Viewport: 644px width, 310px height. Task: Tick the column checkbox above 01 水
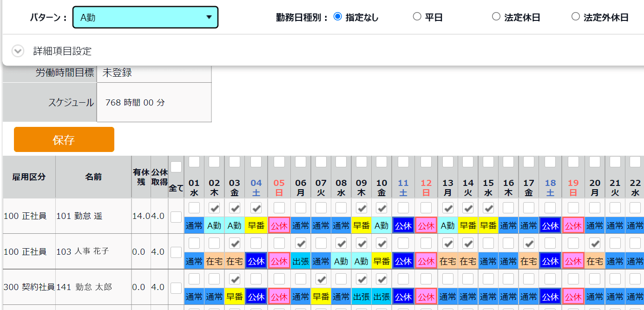point(194,162)
